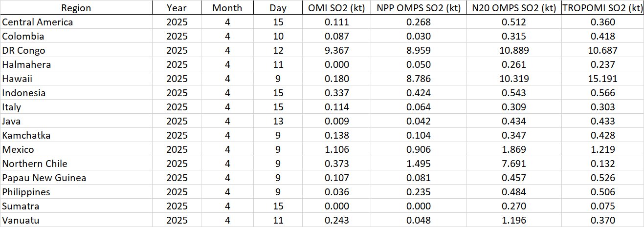Select the Month column header

227,8
